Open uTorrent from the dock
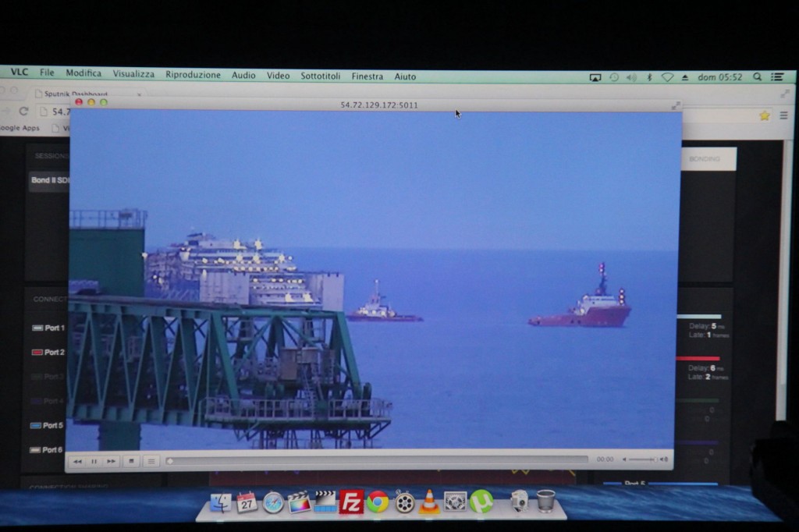Viewport: 799px width, 532px height. 481,501
